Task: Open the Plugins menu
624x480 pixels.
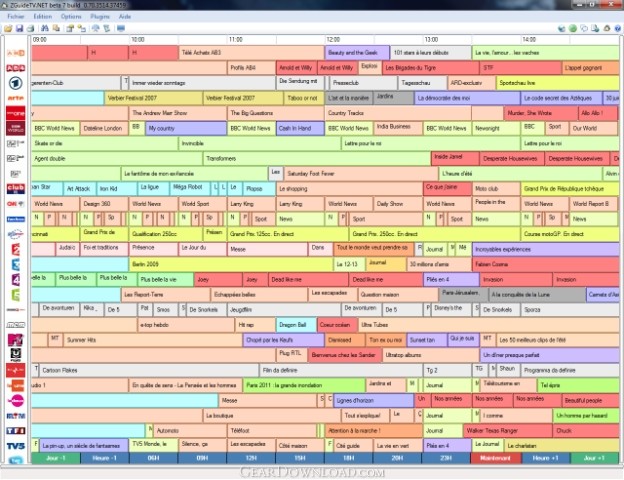Action: click(x=100, y=16)
